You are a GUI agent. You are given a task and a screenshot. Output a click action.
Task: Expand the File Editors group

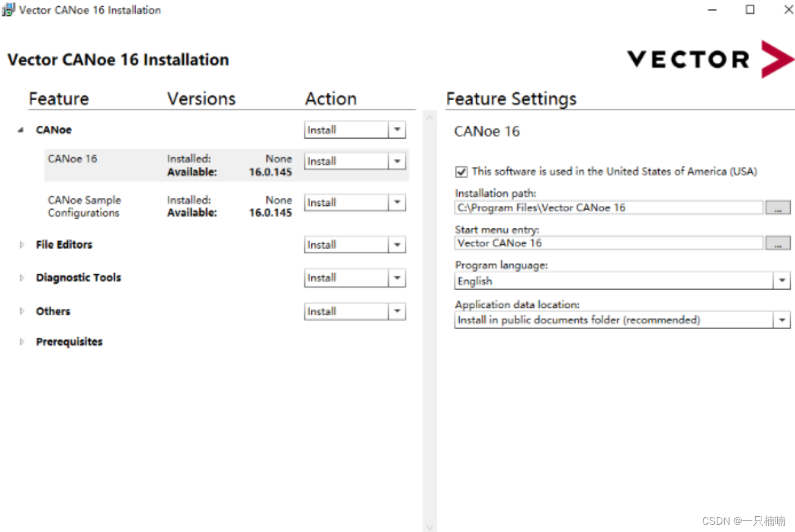click(x=22, y=244)
